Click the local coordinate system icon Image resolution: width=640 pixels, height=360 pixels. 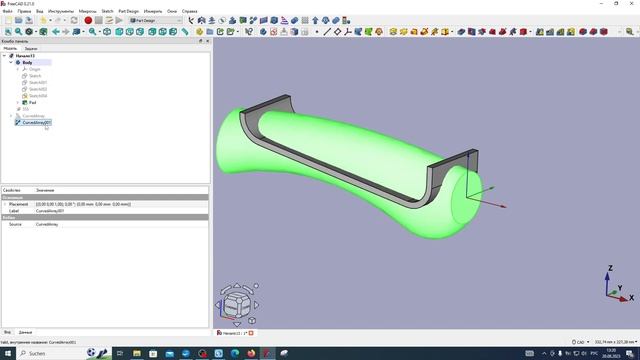pos(347,32)
